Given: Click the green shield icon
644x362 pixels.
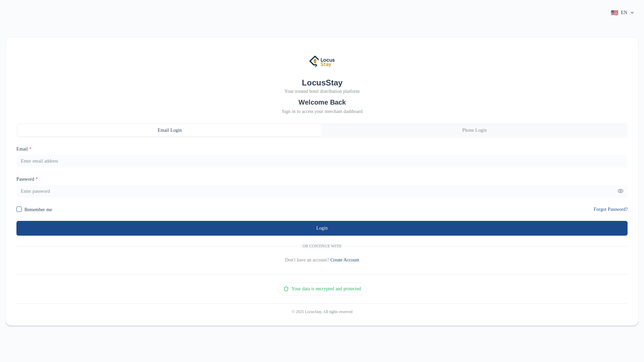Looking at the screenshot, I should pyautogui.click(x=286, y=289).
